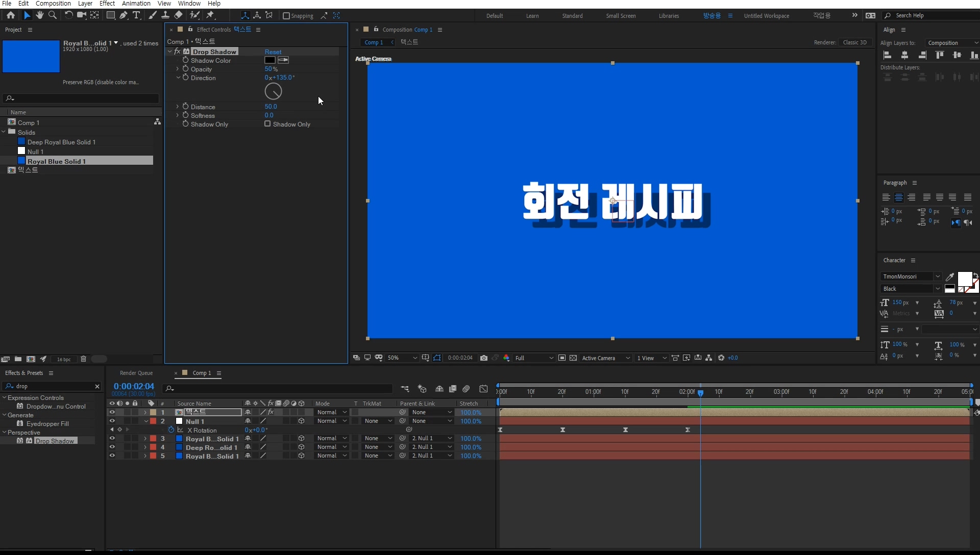
Task: Switch to the Render Queue tab
Action: tap(136, 373)
